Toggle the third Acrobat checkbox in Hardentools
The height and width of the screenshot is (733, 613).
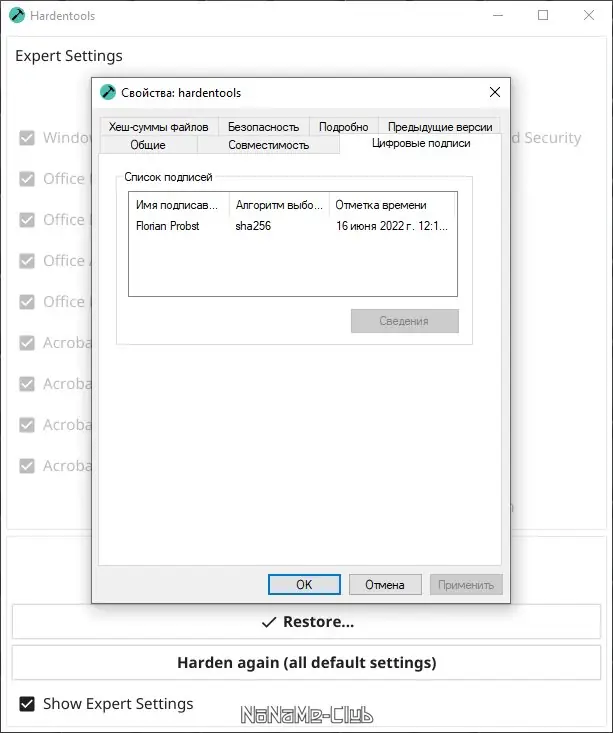pyautogui.click(x=27, y=424)
